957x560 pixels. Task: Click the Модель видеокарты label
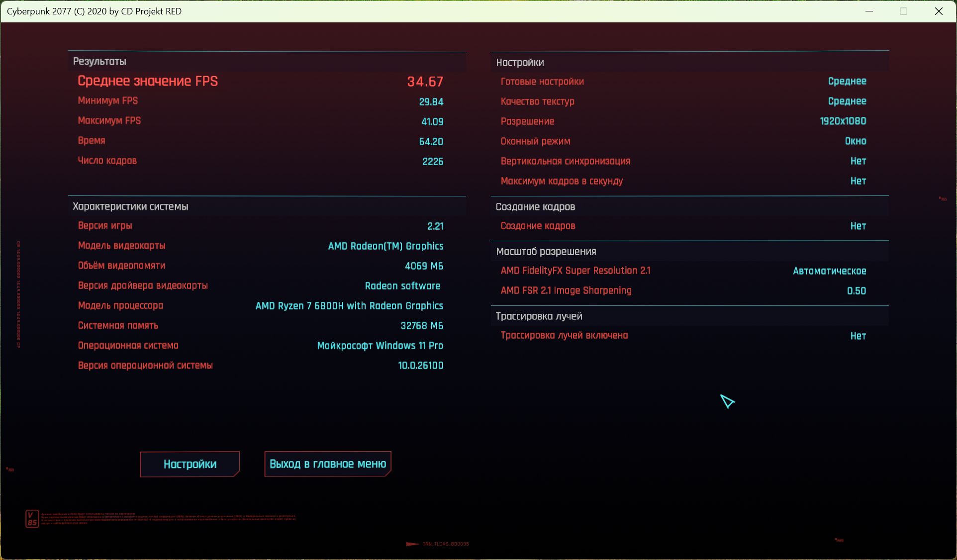121,246
